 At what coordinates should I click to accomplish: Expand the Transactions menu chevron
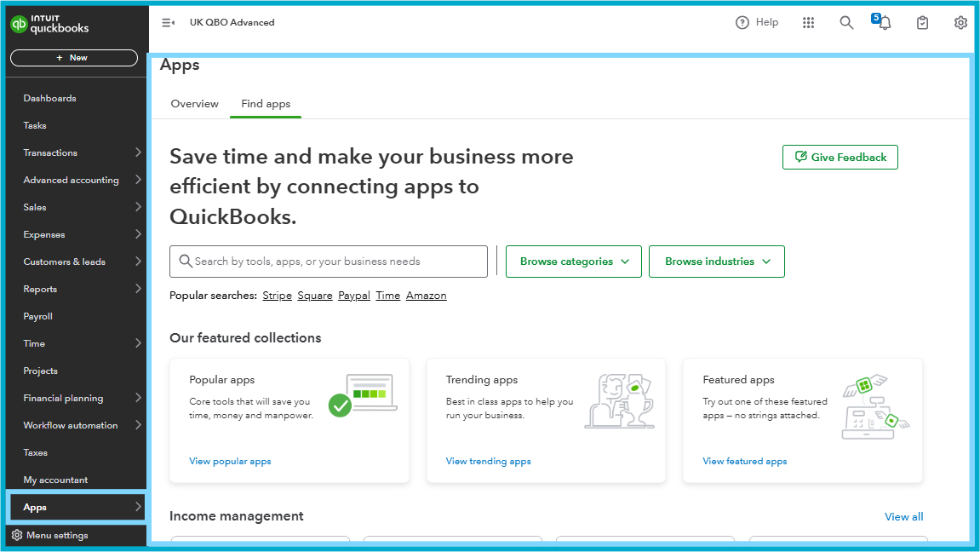coord(138,152)
